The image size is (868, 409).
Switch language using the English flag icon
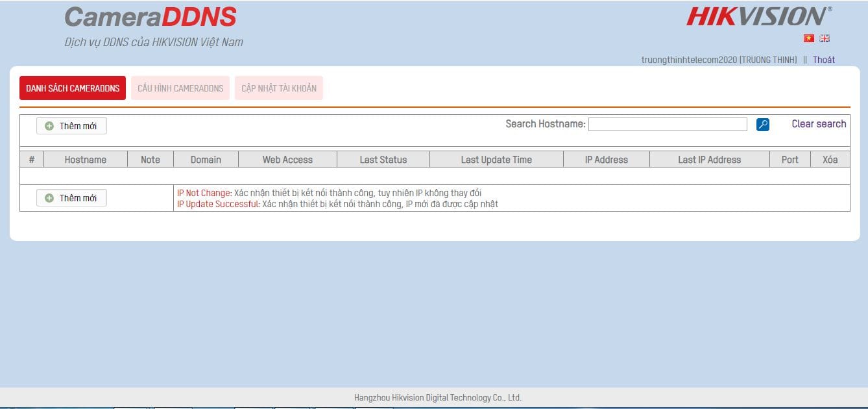[x=825, y=38]
